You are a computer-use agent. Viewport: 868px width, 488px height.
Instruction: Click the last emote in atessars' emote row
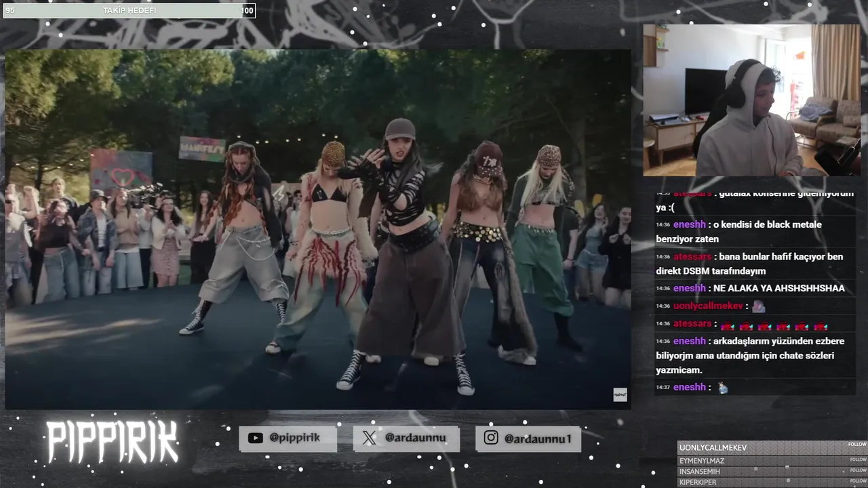point(820,326)
